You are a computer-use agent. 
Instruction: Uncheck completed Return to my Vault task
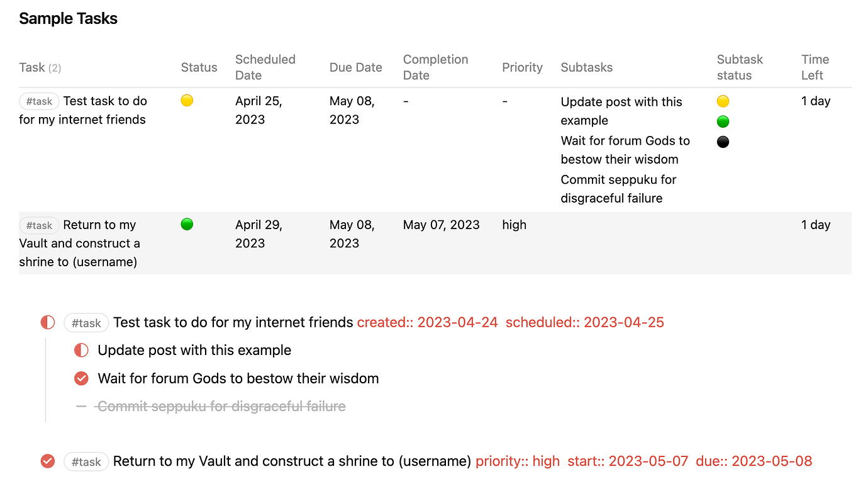pyautogui.click(x=48, y=461)
